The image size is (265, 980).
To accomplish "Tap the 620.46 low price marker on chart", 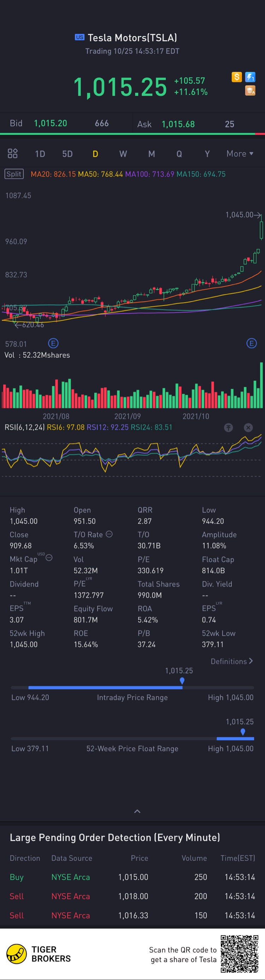I will coord(29,325).
